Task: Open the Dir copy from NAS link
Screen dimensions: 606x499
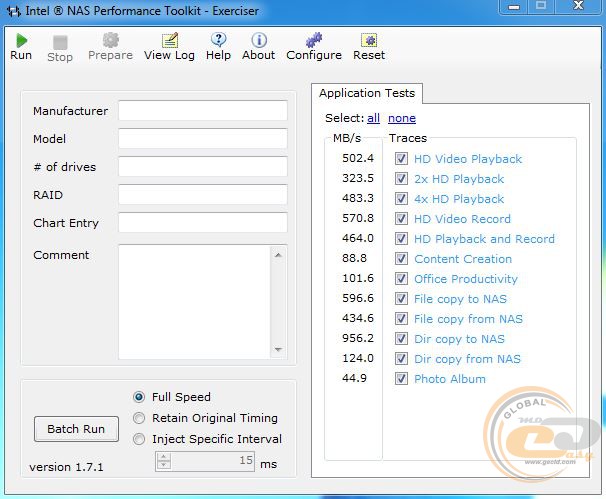Action: point(468,359)
